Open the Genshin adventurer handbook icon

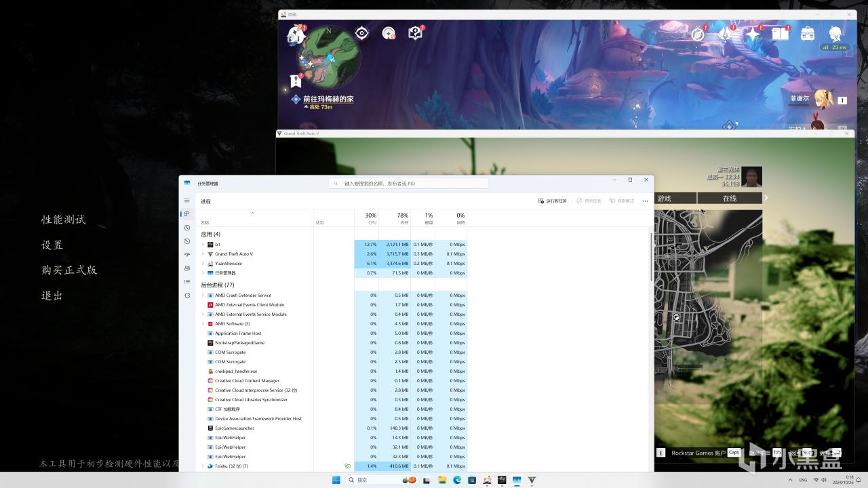(780, 33)
